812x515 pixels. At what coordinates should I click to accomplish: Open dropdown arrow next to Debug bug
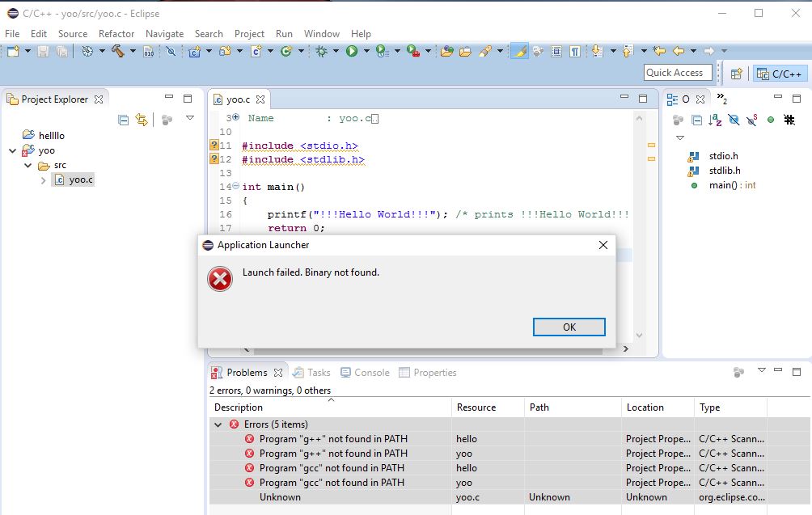(x=336, y=51)
